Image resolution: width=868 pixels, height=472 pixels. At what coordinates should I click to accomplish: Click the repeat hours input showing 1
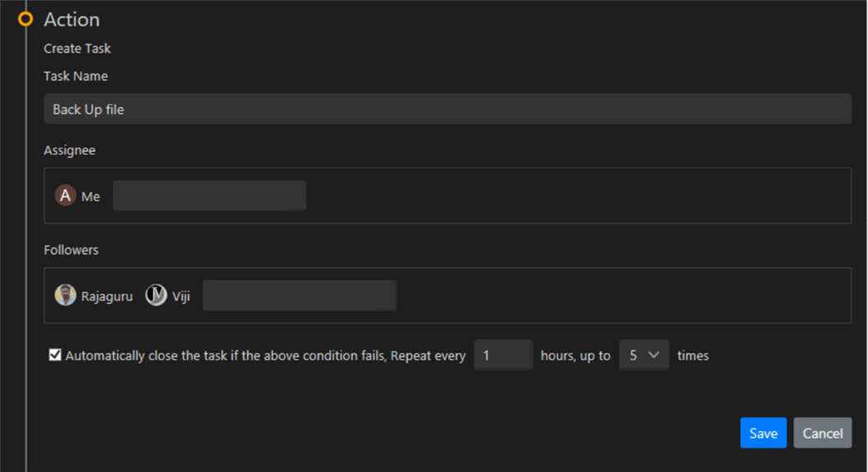pos(503,355)
